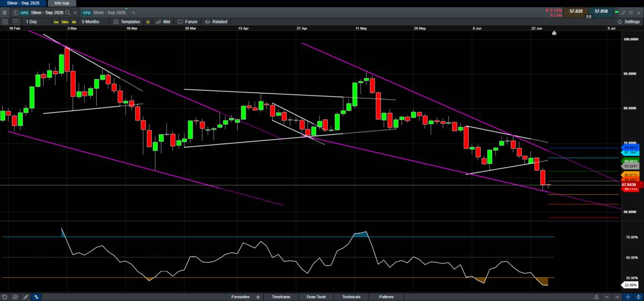
Task: Click the time axis marker near 22 Jun
Action: (x=554, y=33)
